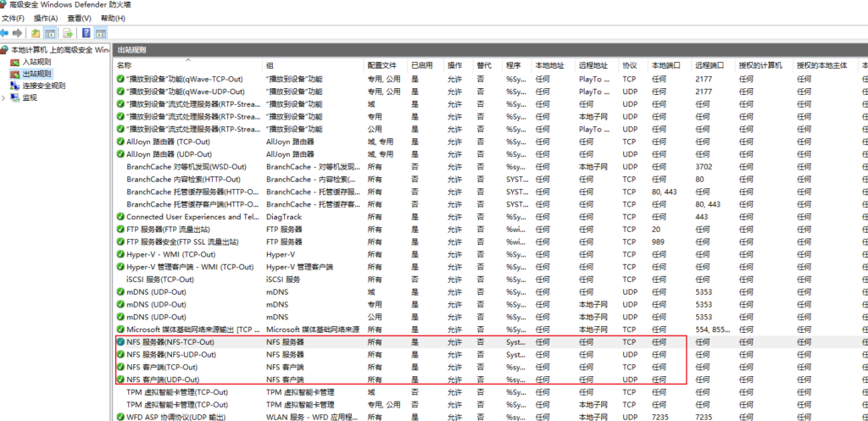Toggle the show/hide action pane icon
The image size is (868, 421).
[x=101, y=33]
